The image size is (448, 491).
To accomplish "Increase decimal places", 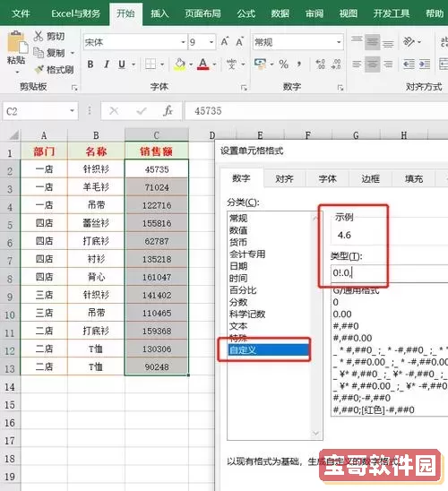I will (x=320, y=65).
